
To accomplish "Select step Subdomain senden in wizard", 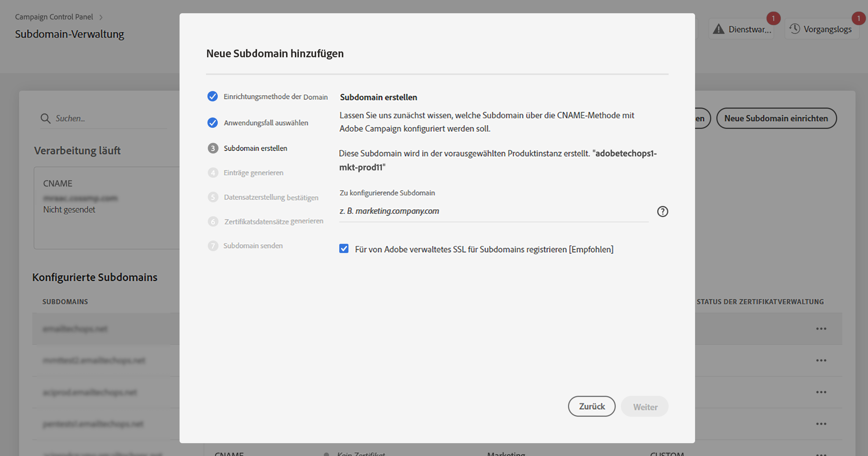I will pos(253,246).
